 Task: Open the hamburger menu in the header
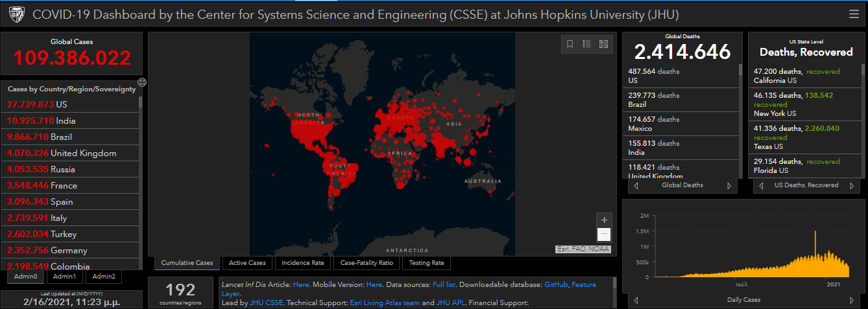854,14
